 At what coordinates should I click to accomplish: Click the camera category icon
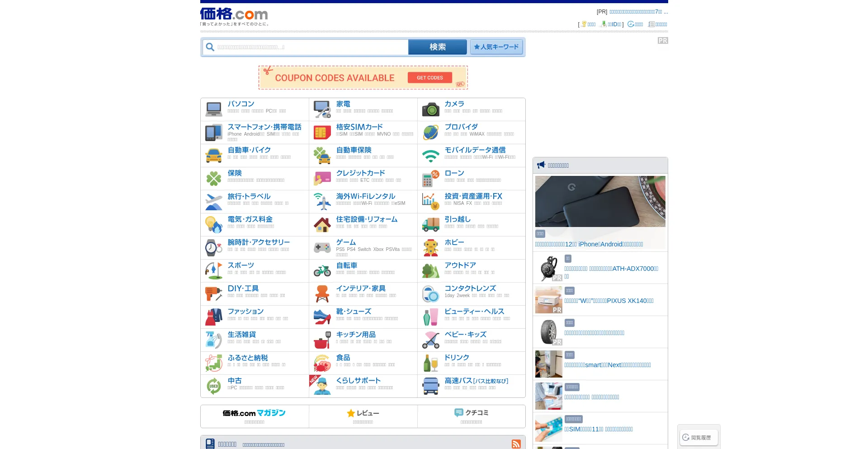click(x=430, y=109)
